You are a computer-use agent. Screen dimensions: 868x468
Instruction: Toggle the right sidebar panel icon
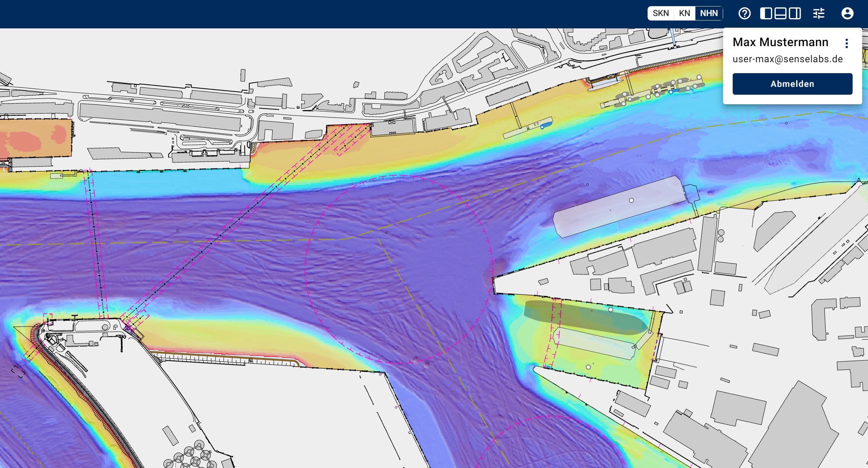tap(795, 13)
